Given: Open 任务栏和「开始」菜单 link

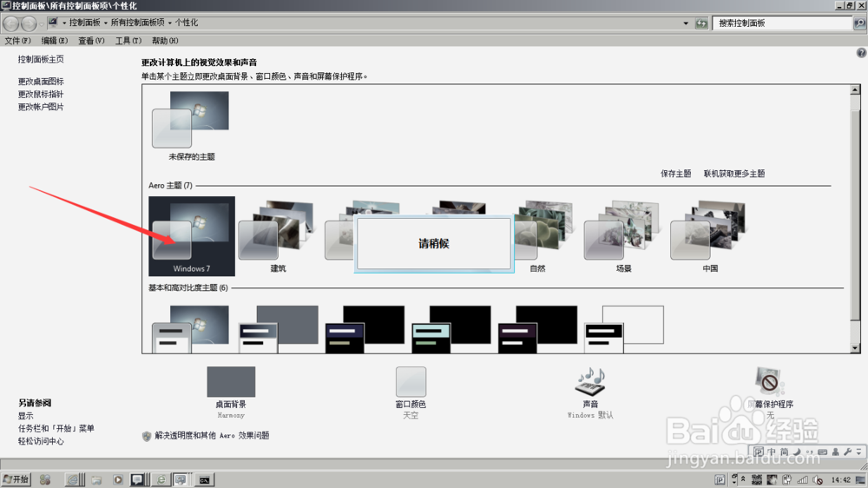Looking at the screenshot, I should [56, 429].
